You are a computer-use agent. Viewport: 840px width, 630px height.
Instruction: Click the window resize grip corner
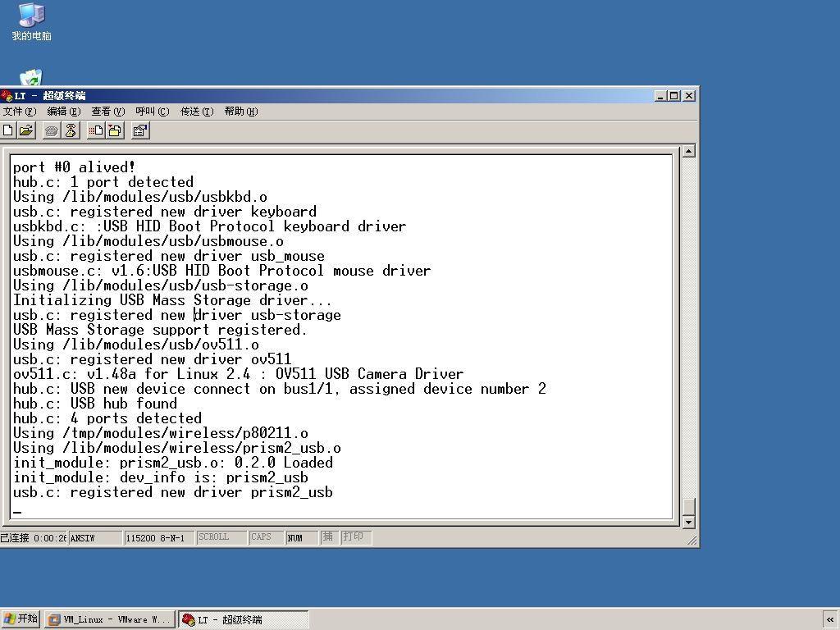coord(692,541)
